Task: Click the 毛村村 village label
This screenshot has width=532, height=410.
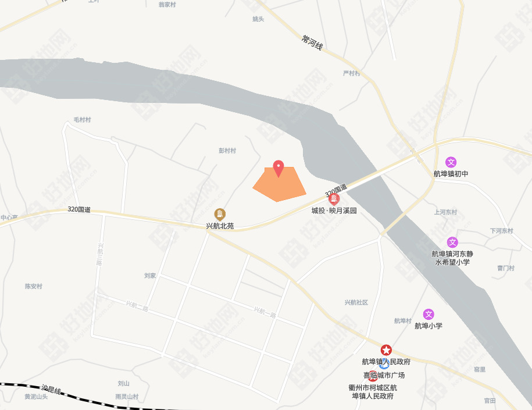Action: 83,120
